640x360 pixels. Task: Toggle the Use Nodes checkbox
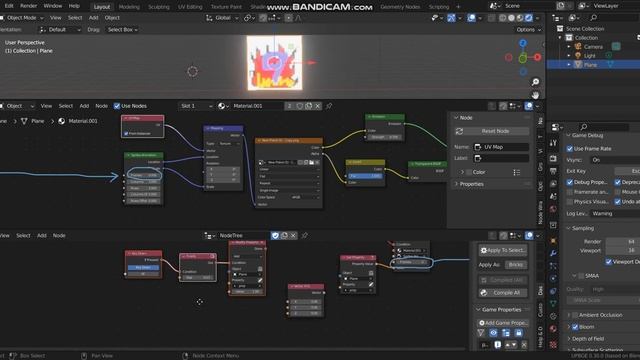(117, 106)
